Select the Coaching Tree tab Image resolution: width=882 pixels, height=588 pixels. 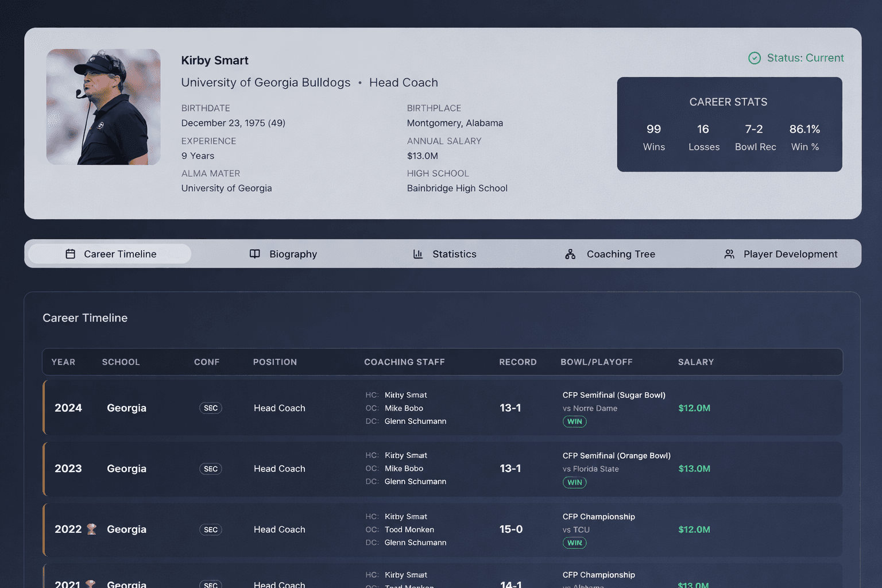[x=610, y=254]
